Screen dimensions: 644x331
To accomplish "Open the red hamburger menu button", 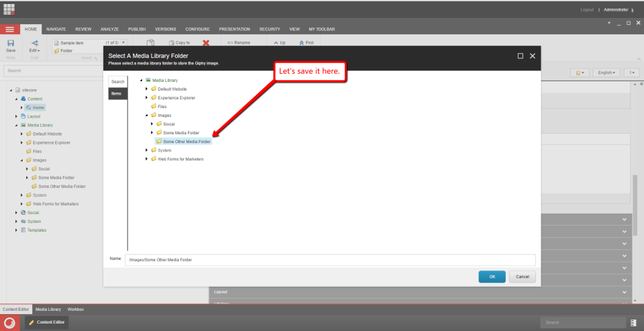I will coord(9,30).
